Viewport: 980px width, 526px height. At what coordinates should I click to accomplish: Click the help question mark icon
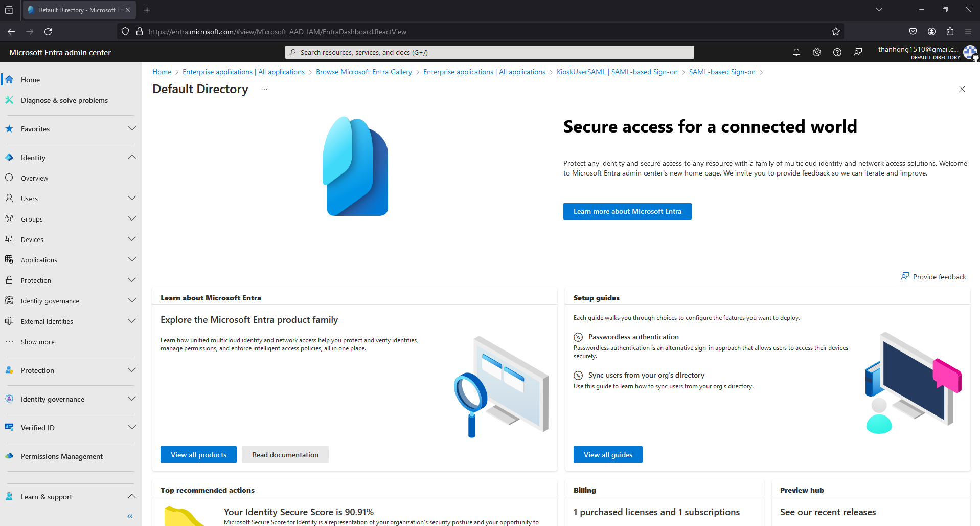point(837,52)
